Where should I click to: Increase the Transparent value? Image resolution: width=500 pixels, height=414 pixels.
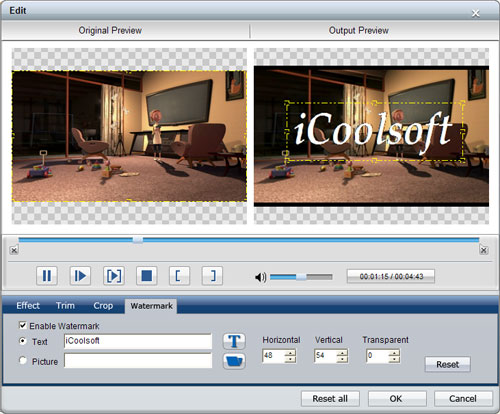394,353
